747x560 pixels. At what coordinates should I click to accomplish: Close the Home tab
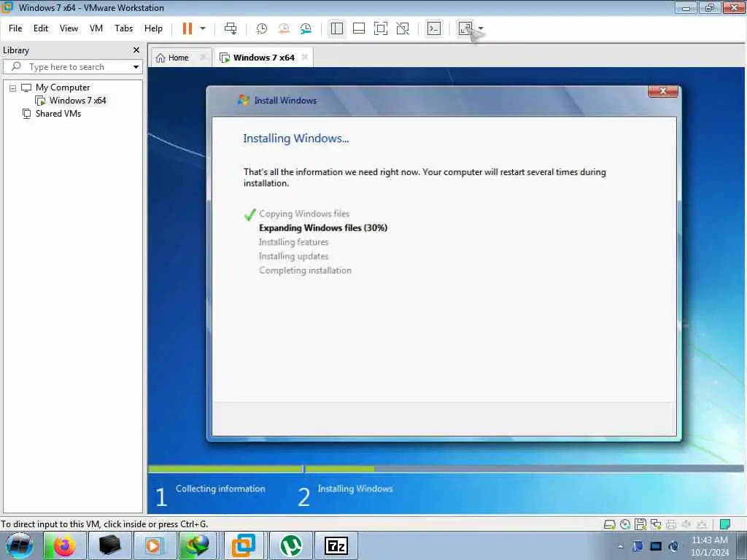coord(203,57)
